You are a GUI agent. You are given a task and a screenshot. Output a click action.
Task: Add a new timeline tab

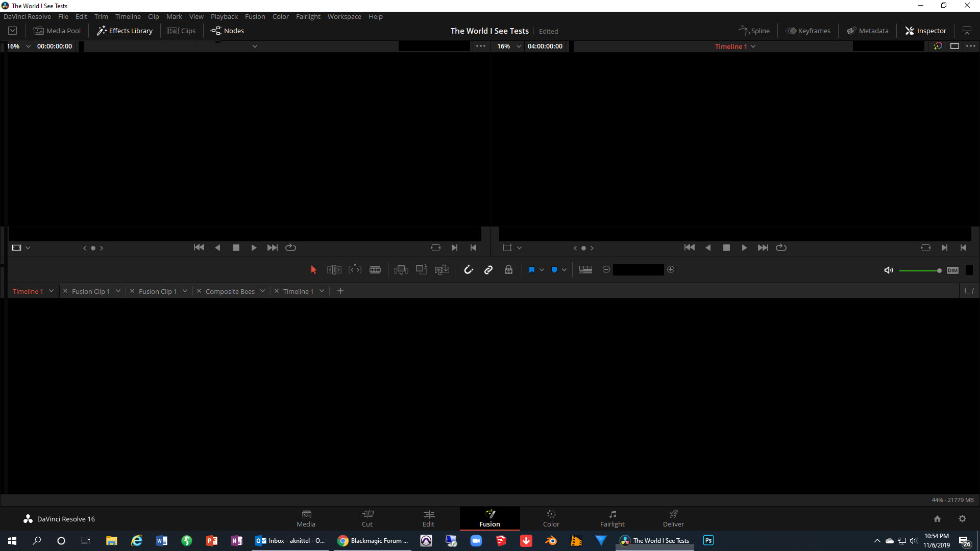pyautogui.click(x=340, y=291)
